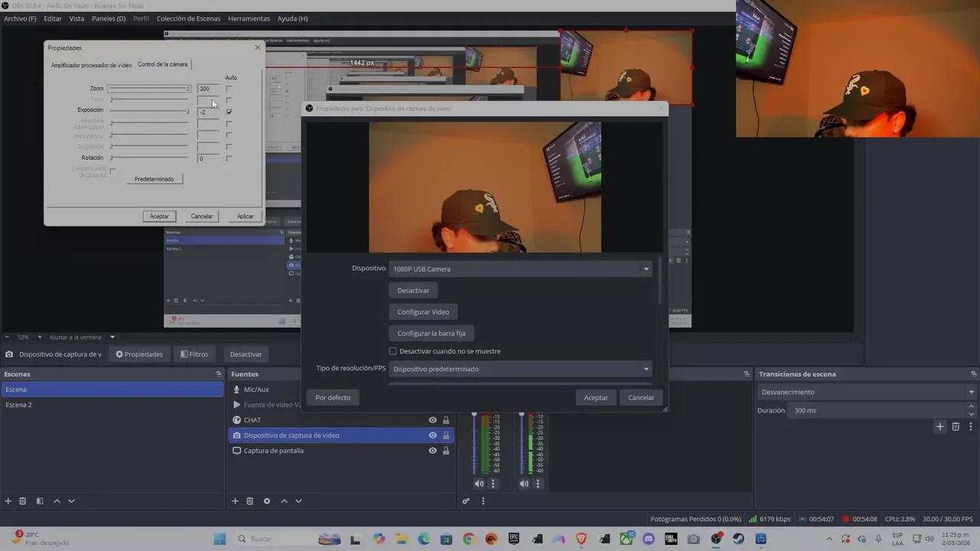Open advanced audio properties gears icon
This screenshot has width=980, height=551.
[465, 501]
